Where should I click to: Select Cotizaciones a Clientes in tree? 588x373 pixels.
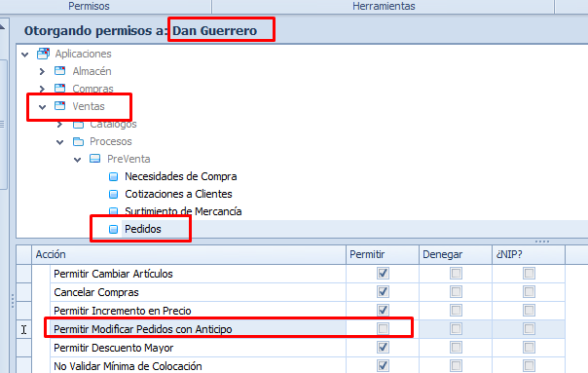click(x=178, y=194)
